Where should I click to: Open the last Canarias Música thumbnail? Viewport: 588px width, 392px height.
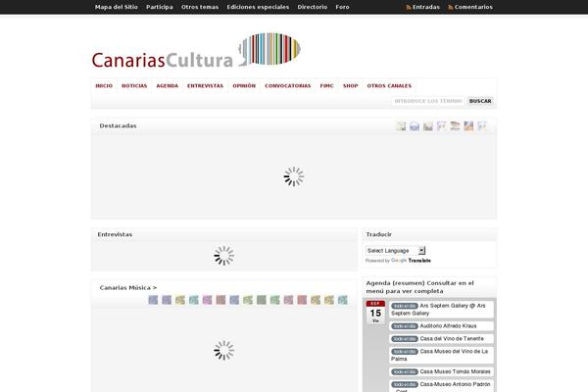(342, 300)
